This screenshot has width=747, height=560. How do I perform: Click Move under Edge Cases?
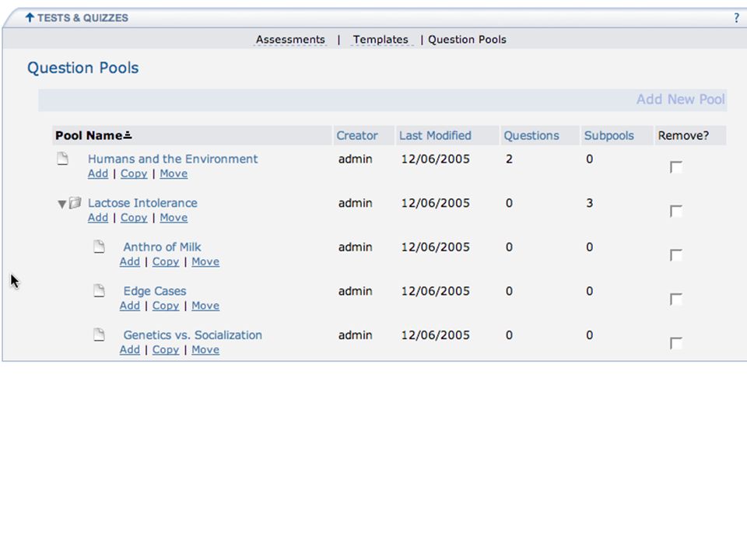pos(205,306)
